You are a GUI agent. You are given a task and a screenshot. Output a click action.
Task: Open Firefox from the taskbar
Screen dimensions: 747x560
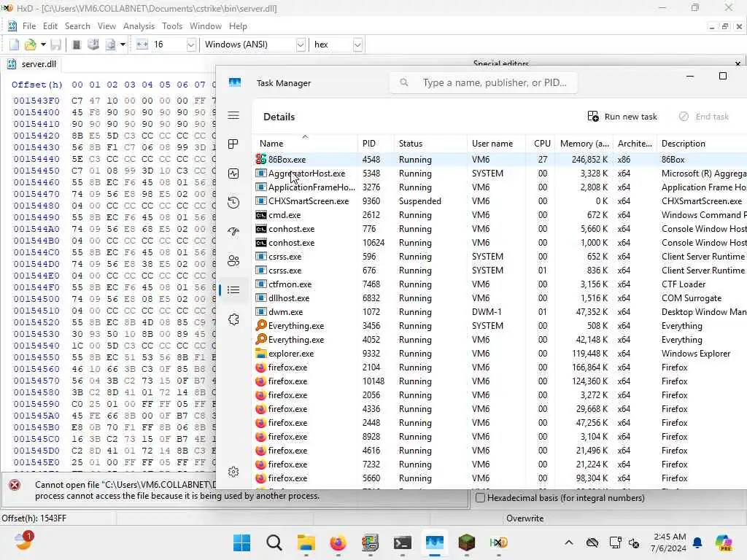click(x=338, y=542)
